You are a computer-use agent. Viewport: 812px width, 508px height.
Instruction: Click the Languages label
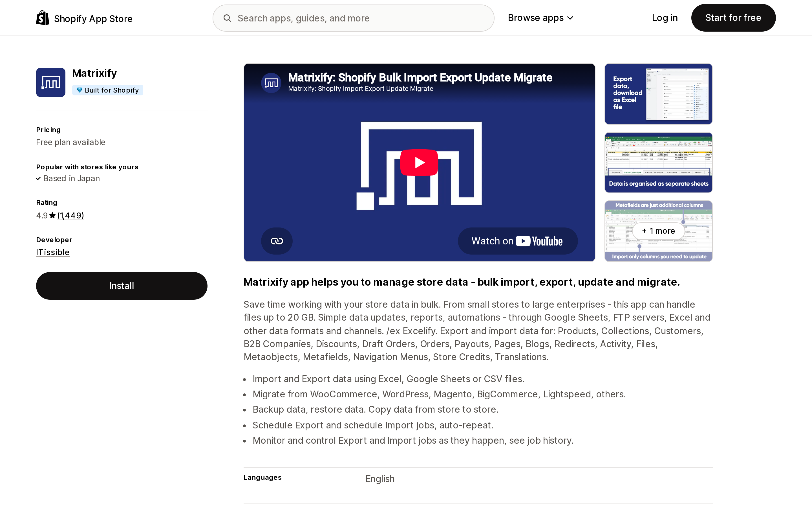pyautogui.click(x=262, y=478)
